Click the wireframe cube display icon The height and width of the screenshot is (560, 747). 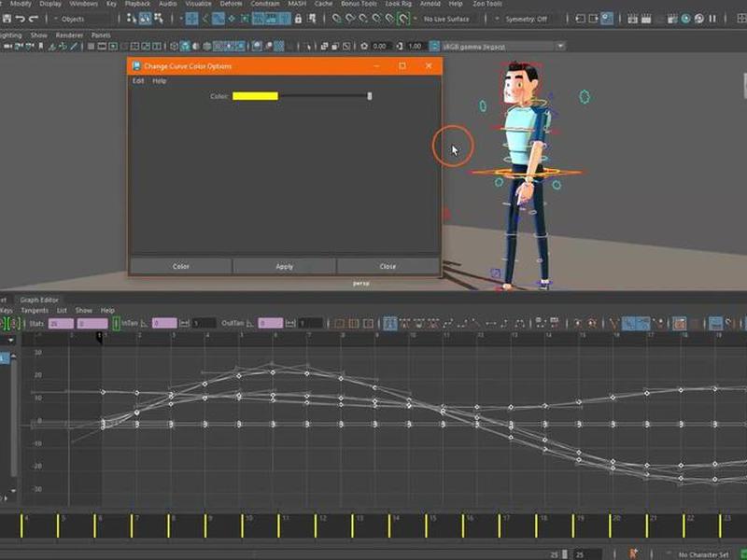pos(174,46)
